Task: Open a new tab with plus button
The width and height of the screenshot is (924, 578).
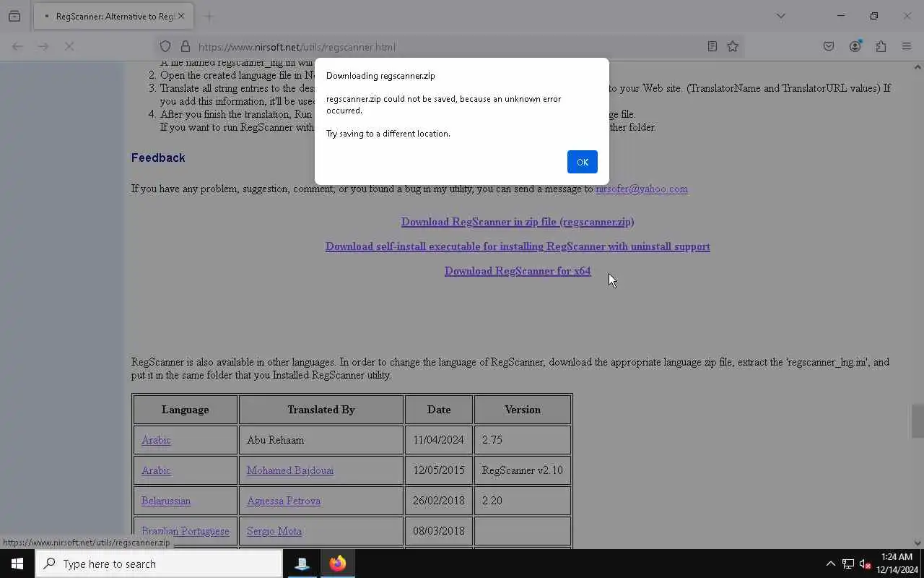Action: click(x=209, y=16)
